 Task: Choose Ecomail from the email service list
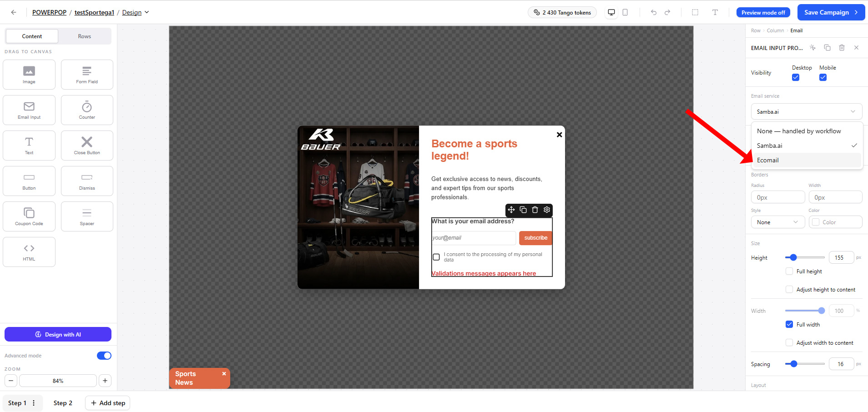807,160
